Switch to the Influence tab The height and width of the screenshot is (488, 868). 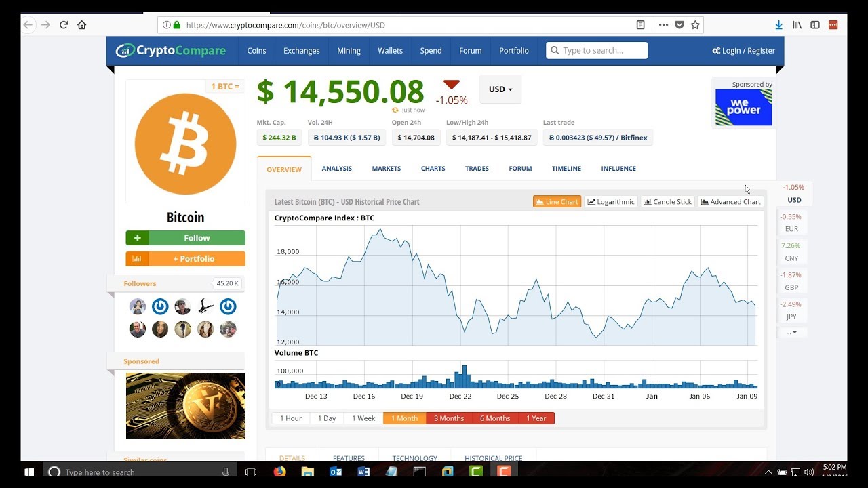618,168
